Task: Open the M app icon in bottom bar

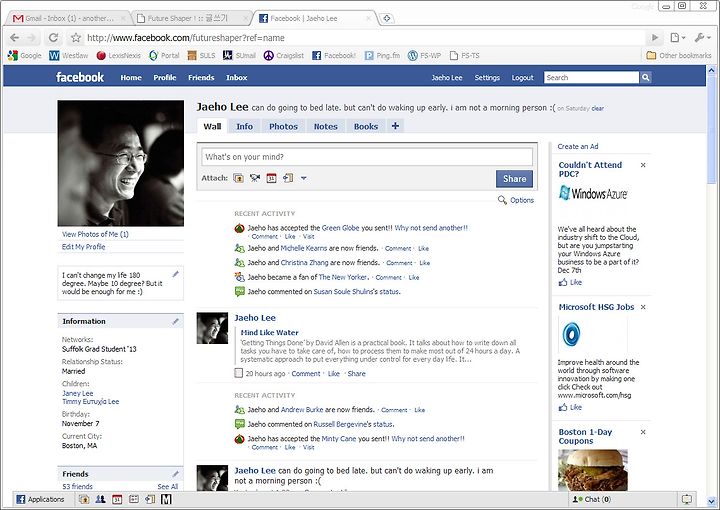Action: pyautogui.click(x=166, y=499)
